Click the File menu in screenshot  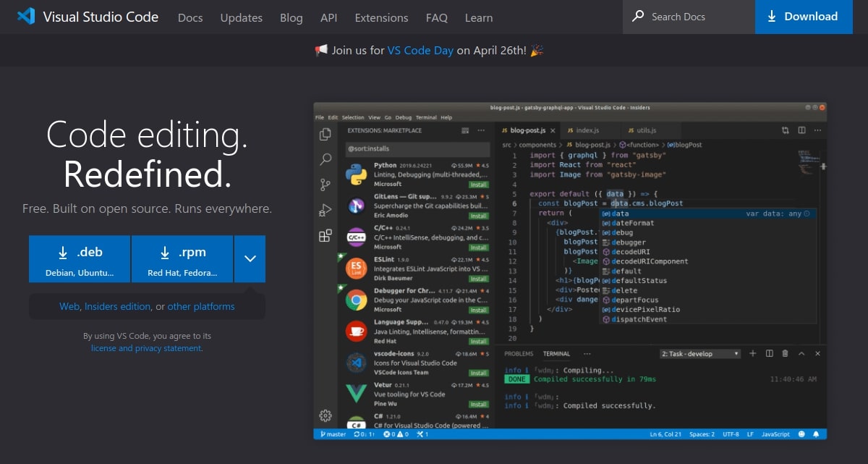319,117
